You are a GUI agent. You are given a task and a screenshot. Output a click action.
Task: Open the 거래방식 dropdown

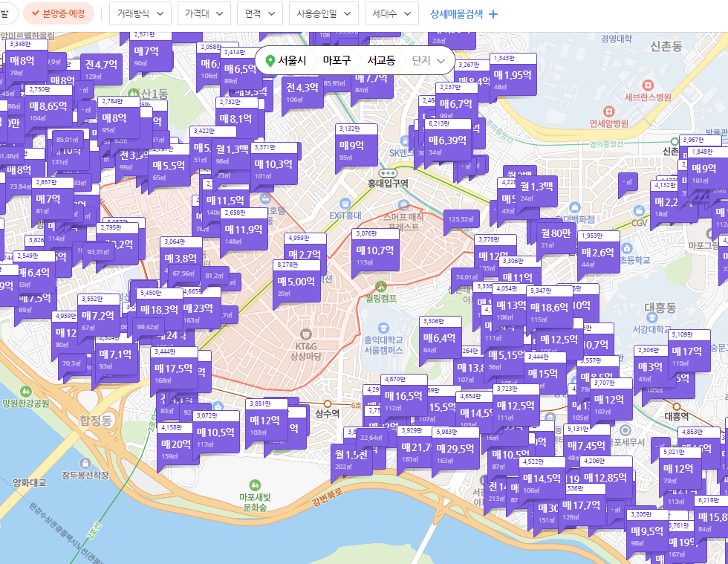click(x=140, y=13)
